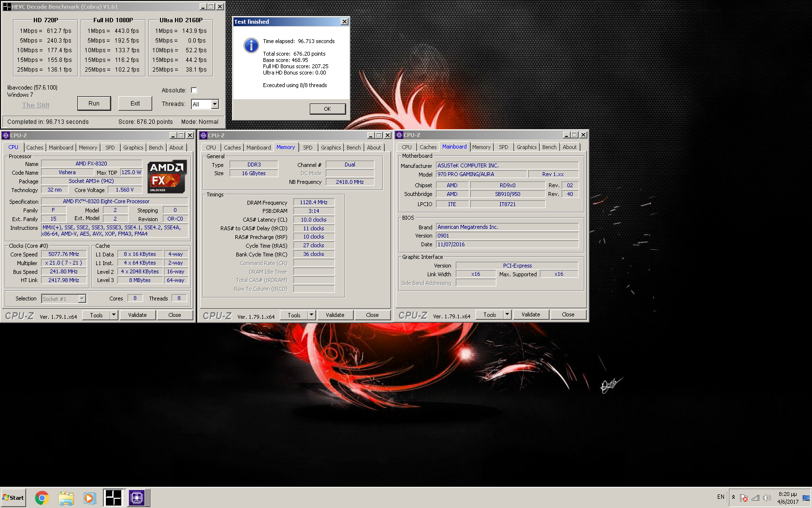Switch to Caches tab in left CPU-Z window
The height and width of the screenshot is (508, 812).
[35, 148]
